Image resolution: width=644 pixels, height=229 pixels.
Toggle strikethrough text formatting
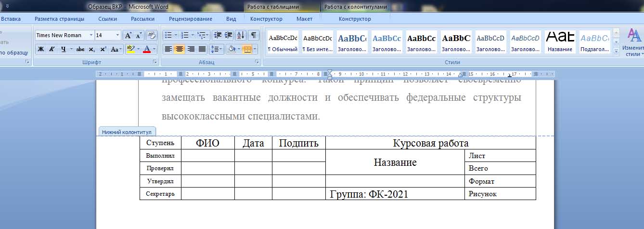click(80, 49)
